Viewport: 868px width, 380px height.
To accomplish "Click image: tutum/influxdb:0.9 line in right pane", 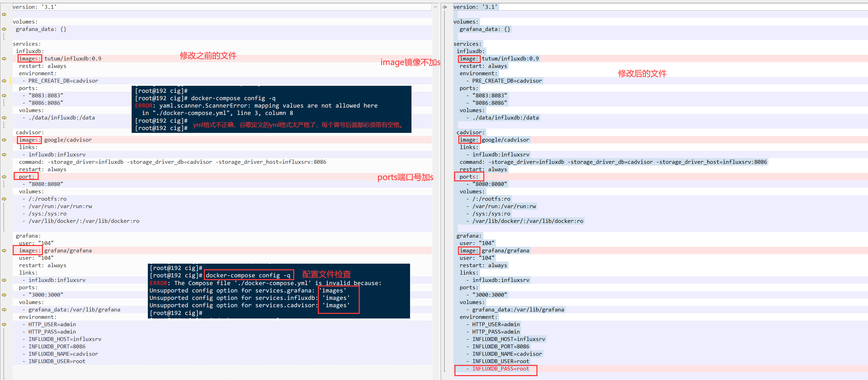I will [x=660, y=59].
